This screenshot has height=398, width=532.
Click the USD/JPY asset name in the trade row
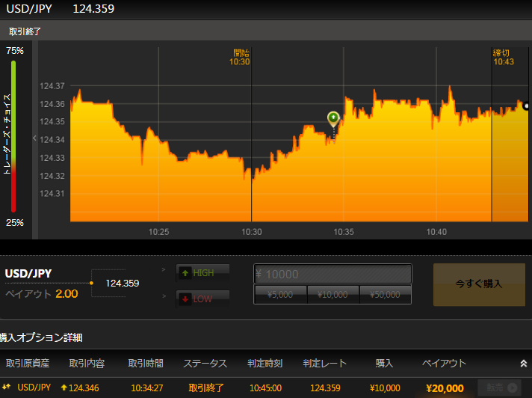point(34,388)
